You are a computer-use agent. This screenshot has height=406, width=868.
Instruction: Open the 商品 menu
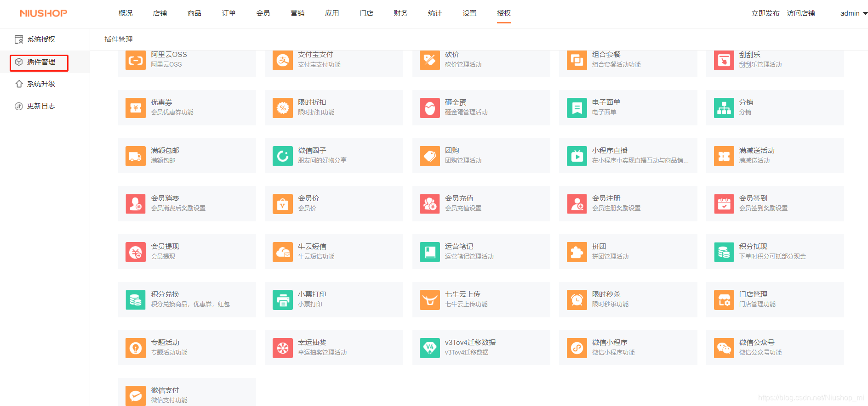pyautogui.click(x=194, y=13)
